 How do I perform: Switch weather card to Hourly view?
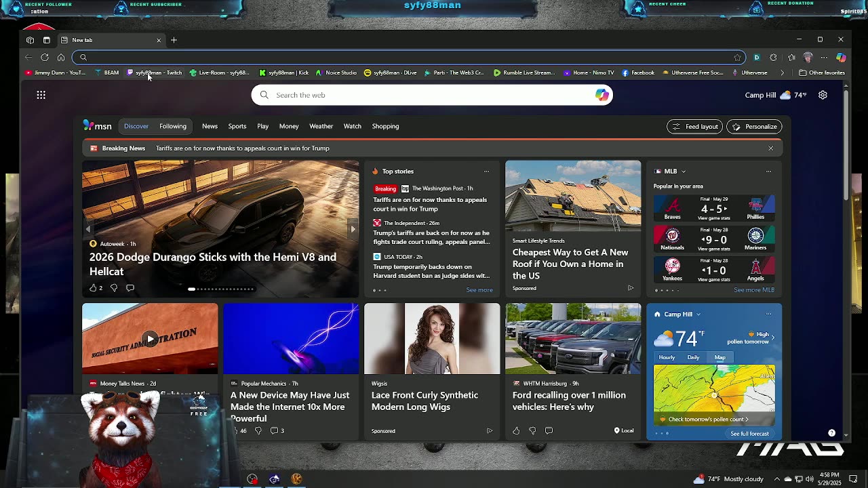pos(667,357)
